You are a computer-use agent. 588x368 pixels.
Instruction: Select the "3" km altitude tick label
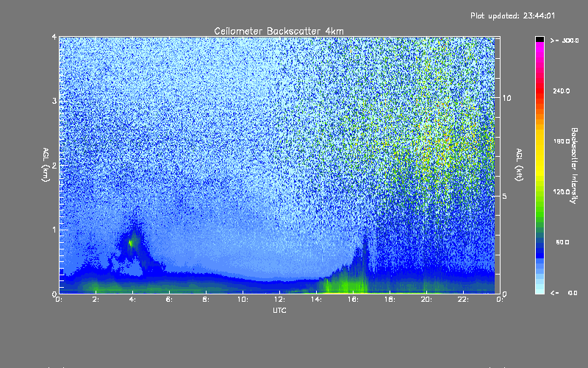[54, 101]
